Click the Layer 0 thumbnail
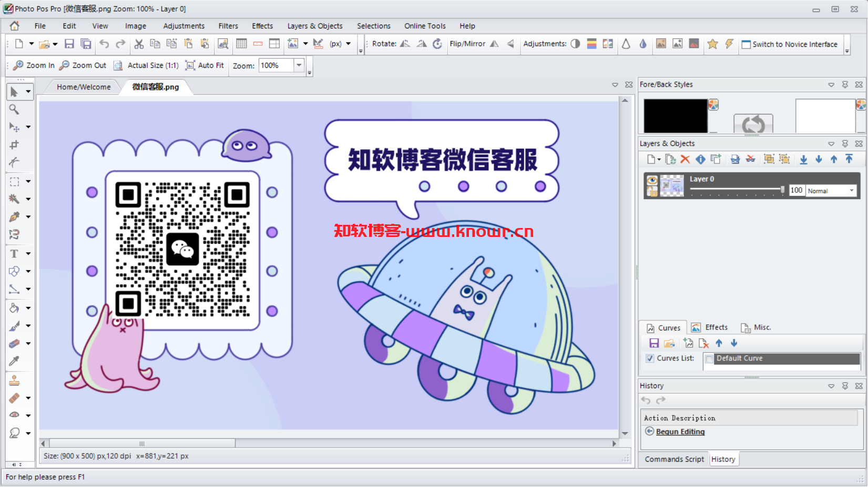The height and width of the screenshot is (487, 868). pyautogui.click(x=671, y=186)
